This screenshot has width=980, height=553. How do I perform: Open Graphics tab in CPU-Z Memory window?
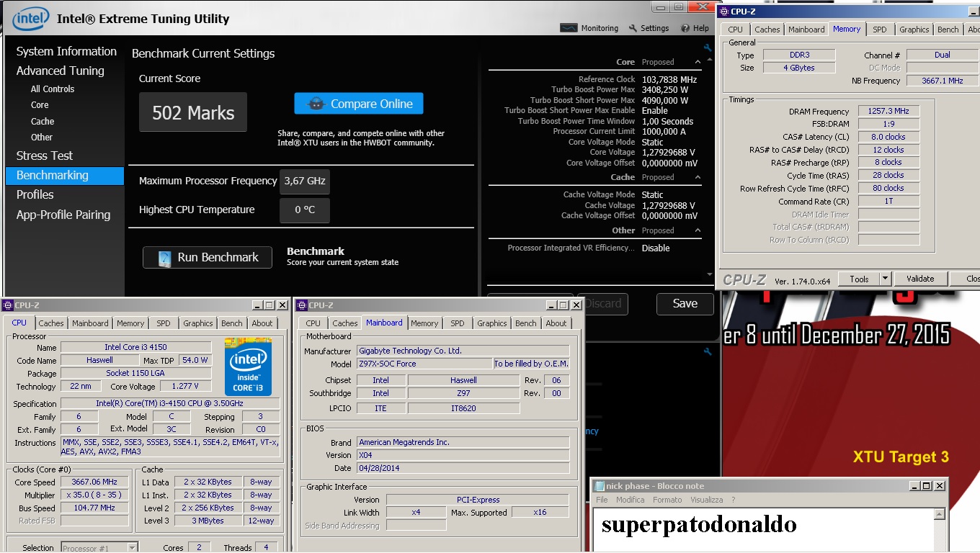(914, 30)
